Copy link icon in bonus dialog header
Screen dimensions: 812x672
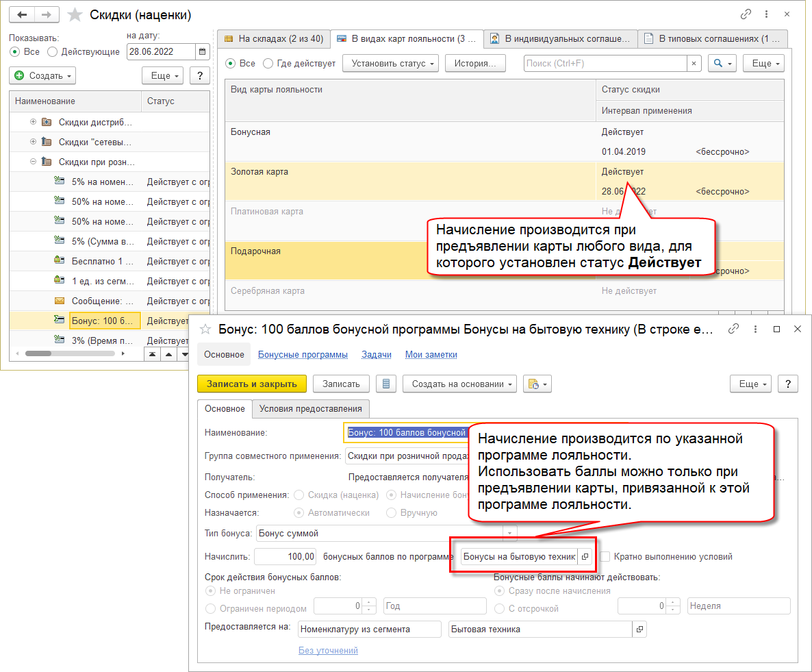click(735, 329)
